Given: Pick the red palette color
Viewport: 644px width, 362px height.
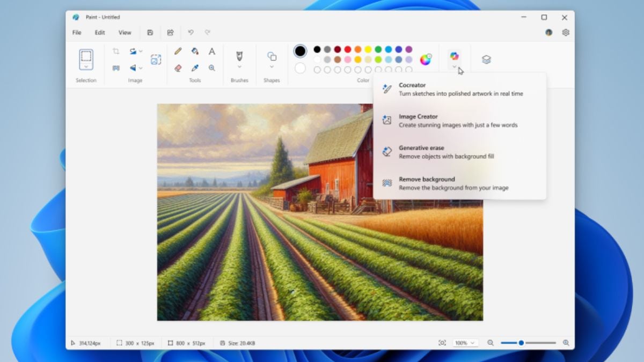Looking at the screenshot, I should coord(348,49).
